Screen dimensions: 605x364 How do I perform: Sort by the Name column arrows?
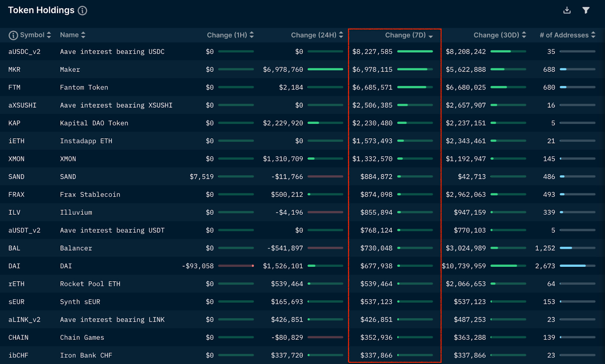pos(83,35)
